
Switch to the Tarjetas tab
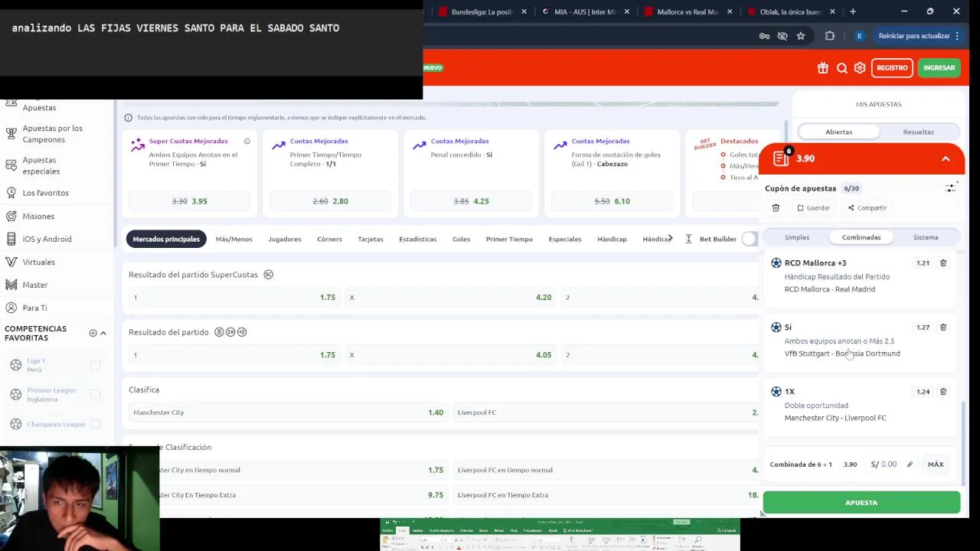(x=371, y=240)
